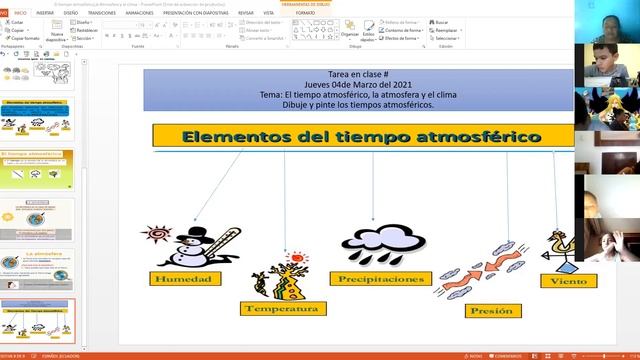640x360 pixels.
Task: Select the Presión label on the slide
Action: pyautogui.click(x=493, y=311)
